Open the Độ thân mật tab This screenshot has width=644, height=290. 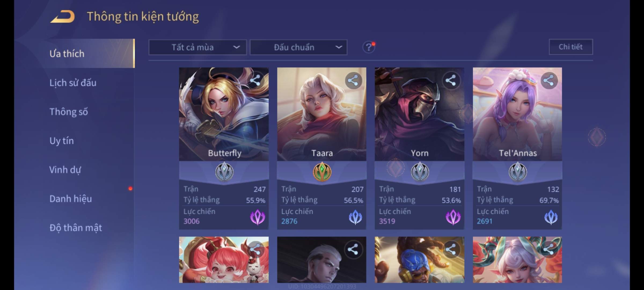tap(76, 228)
